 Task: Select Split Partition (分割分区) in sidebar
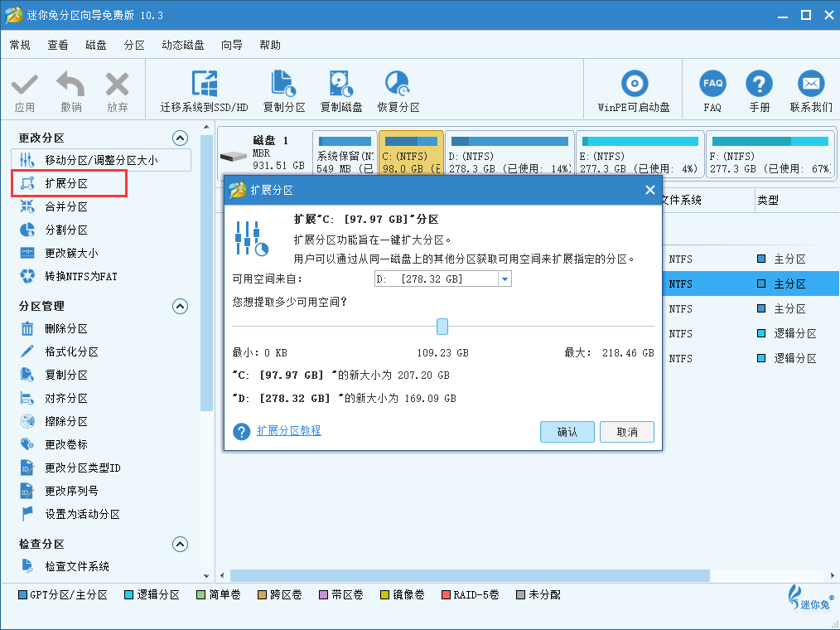pyautogui.click(x=66, y=230)
